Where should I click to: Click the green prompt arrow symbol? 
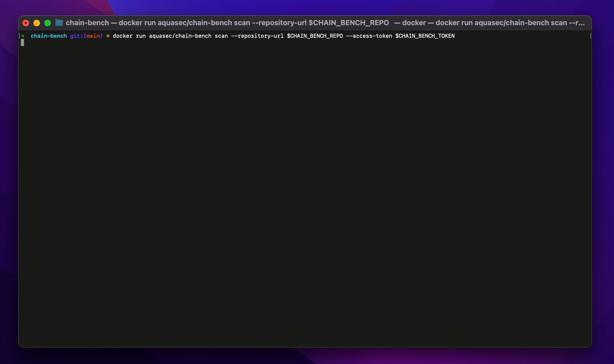point(23,36)
